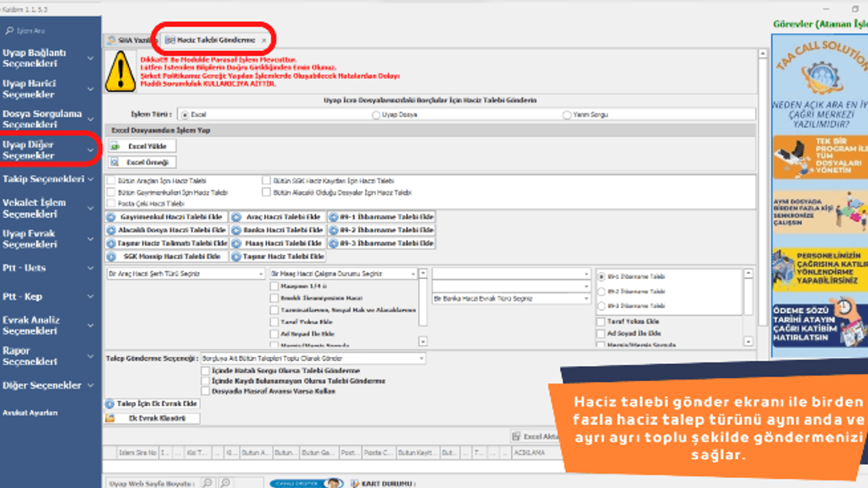Click the Araç Haczi Talebi Ekle icon
Viewport: 868px width, 488px height.
[237, 218]
